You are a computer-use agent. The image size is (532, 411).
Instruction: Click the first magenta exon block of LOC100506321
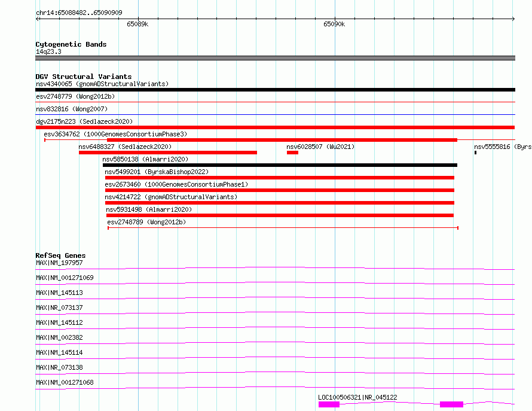coord(329,404)
